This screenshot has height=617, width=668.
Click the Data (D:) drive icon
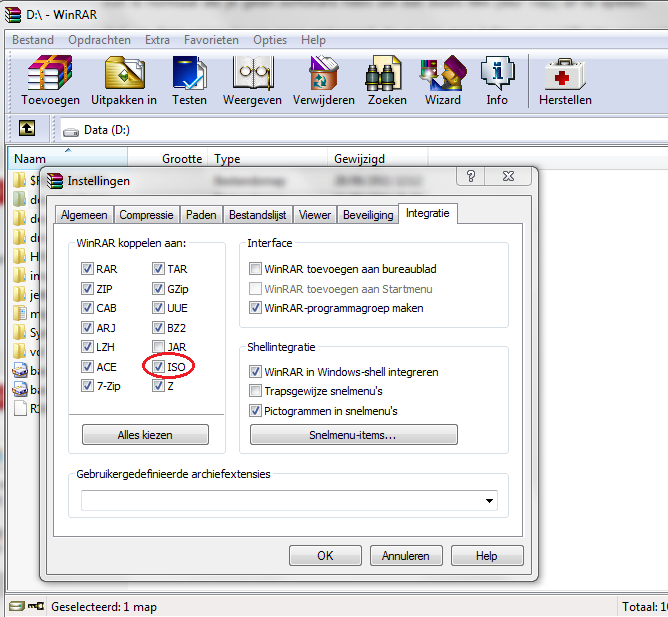[x=71, y=132]
